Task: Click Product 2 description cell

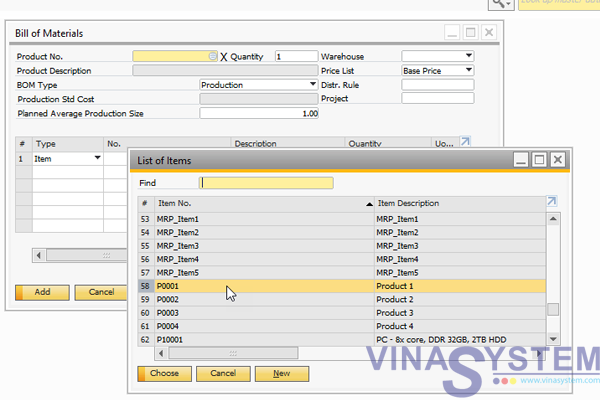Action: point(460,300)
